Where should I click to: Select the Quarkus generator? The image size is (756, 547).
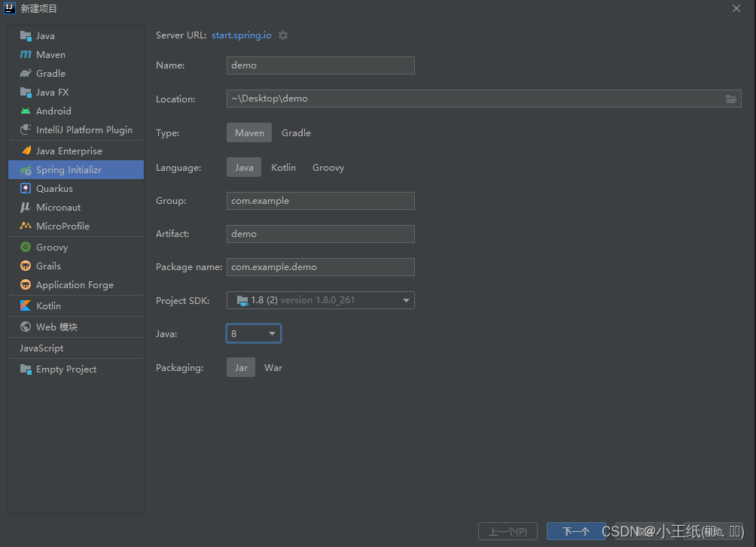54,188
